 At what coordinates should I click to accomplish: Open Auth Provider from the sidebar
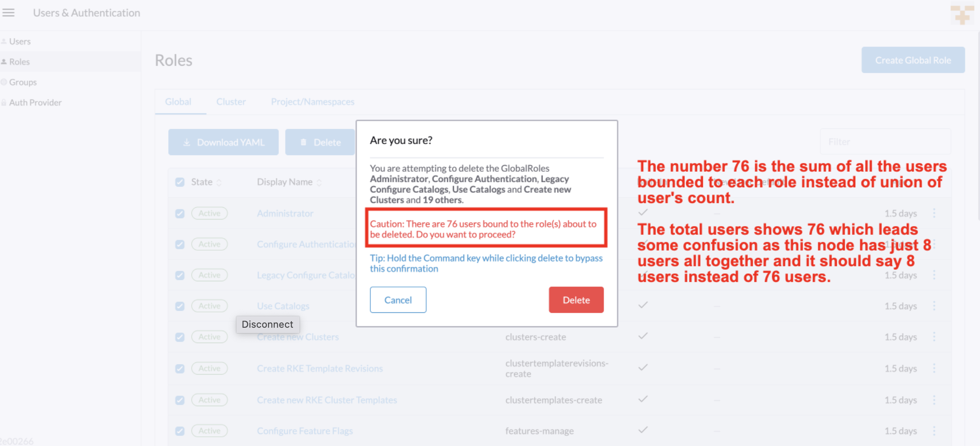tap(4, 102)
